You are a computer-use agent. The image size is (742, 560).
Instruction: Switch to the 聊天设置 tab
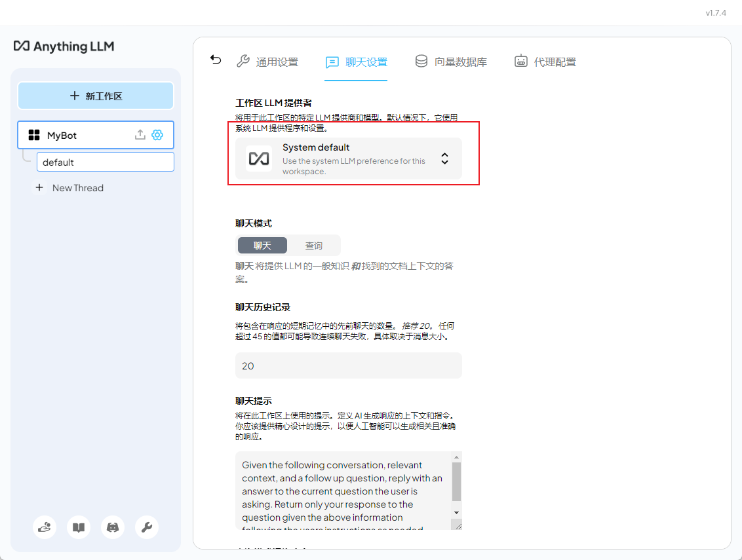click(x=357, y=62)
